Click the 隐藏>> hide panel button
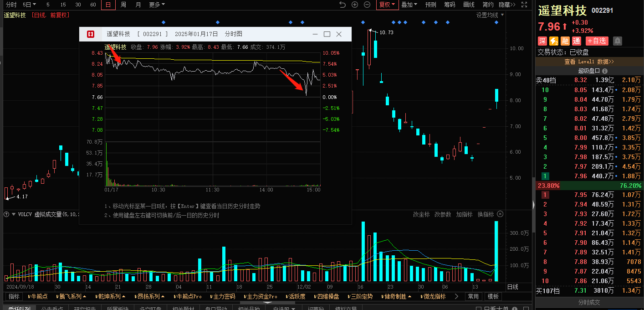Screen dimensions: 644x310 coord(507,5)
